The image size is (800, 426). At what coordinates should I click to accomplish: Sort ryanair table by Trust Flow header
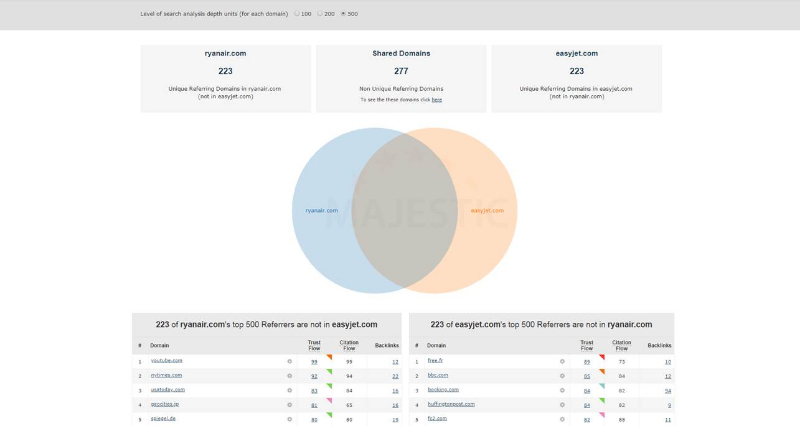314,345
